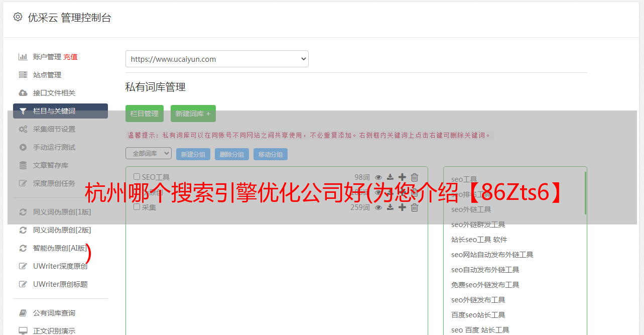Click the keyword list green scrollbar
644x335 pixels.
tap(585, 193)
